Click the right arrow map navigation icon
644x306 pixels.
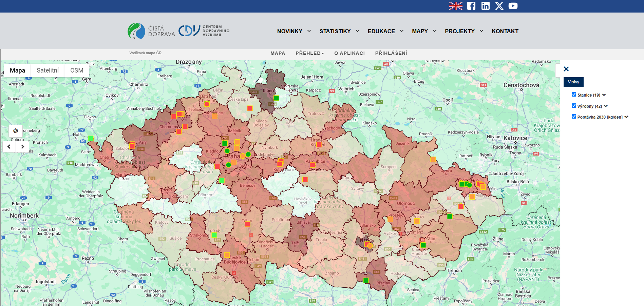click(x=22, y=146)
